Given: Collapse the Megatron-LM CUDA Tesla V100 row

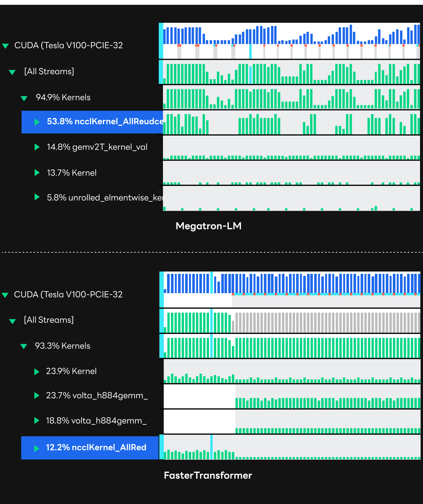Looking at the screenshot, I should point(5,46).
